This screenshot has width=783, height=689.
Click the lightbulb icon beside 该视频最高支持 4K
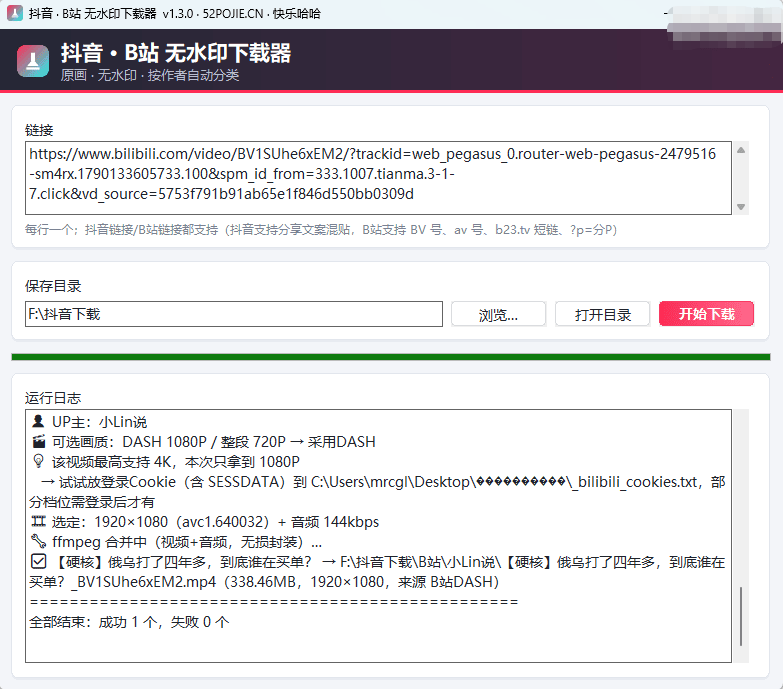point(38,461)
